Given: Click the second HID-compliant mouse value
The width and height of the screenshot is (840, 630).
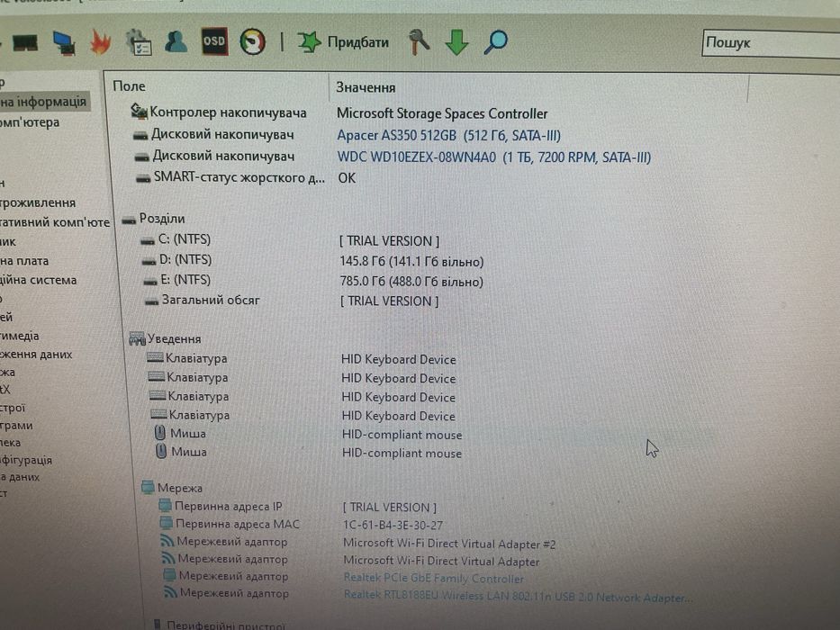Looking at the screenshot, I should [x=402, y=454].
